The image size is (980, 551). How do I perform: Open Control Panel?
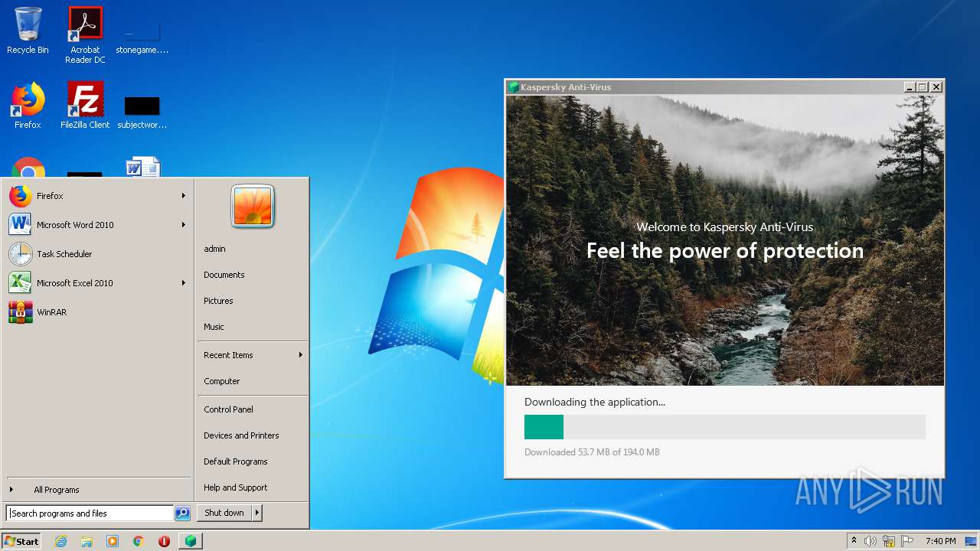(228, 409)
